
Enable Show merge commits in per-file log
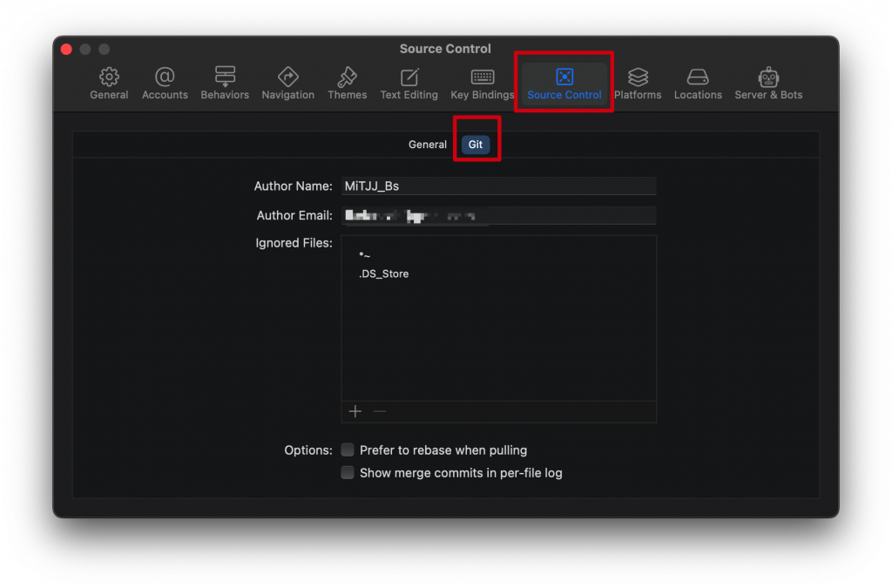click(x=348, y=472)
